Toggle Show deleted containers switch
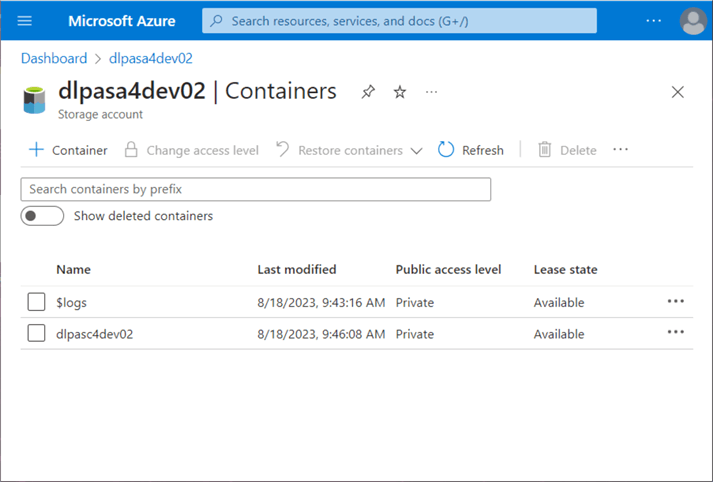Image resolution: width=713 pixels, height=482 pixels. click(42, 216)
